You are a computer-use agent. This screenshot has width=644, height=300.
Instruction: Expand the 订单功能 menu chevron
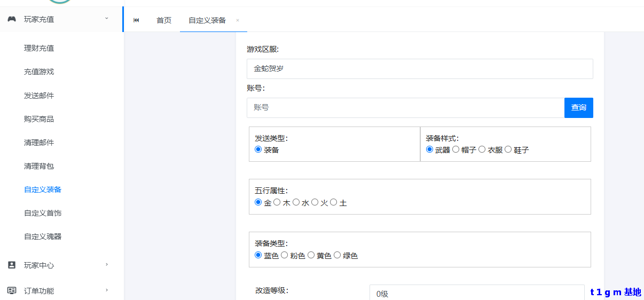click(107, 290)
